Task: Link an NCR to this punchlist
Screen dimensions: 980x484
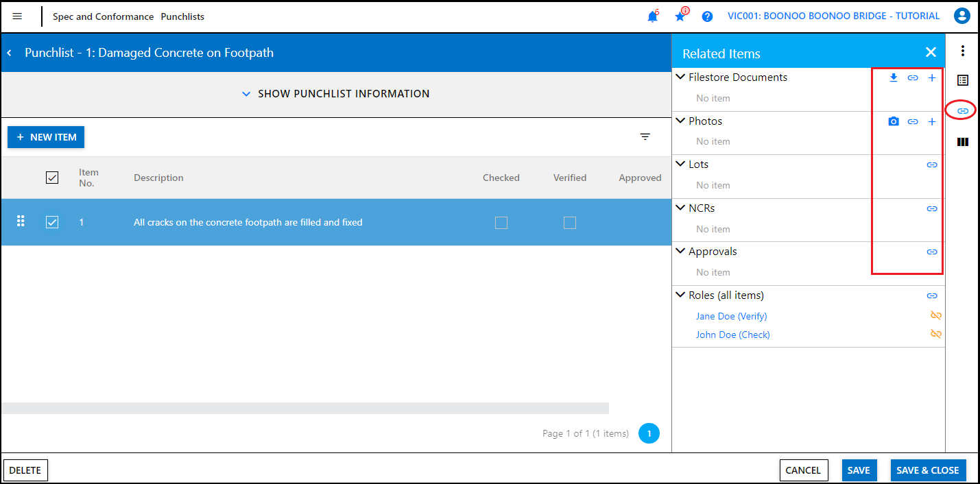Action: [932, 208]
